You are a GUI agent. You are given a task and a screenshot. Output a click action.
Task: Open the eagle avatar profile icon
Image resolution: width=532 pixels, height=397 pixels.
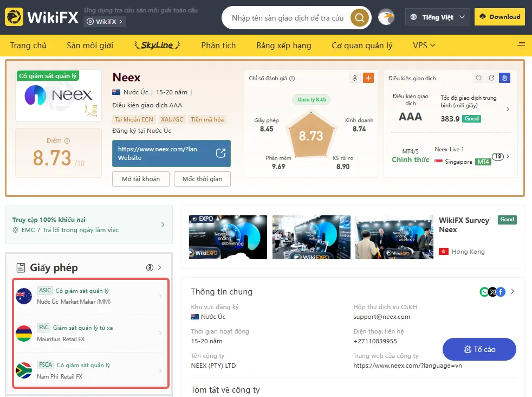386,17
